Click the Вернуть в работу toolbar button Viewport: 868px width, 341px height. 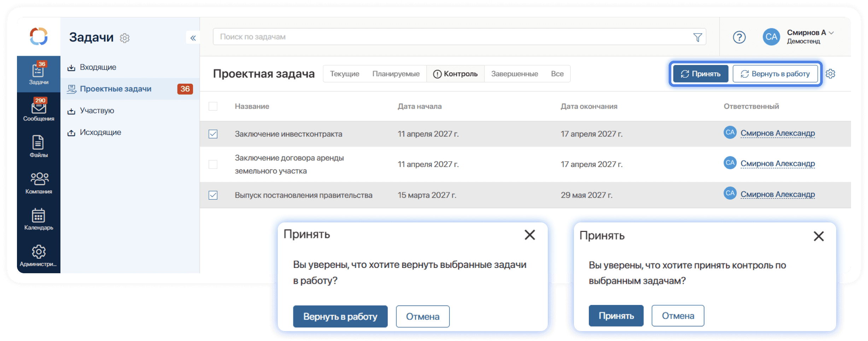pyautogui.click(x=775, y=74)
